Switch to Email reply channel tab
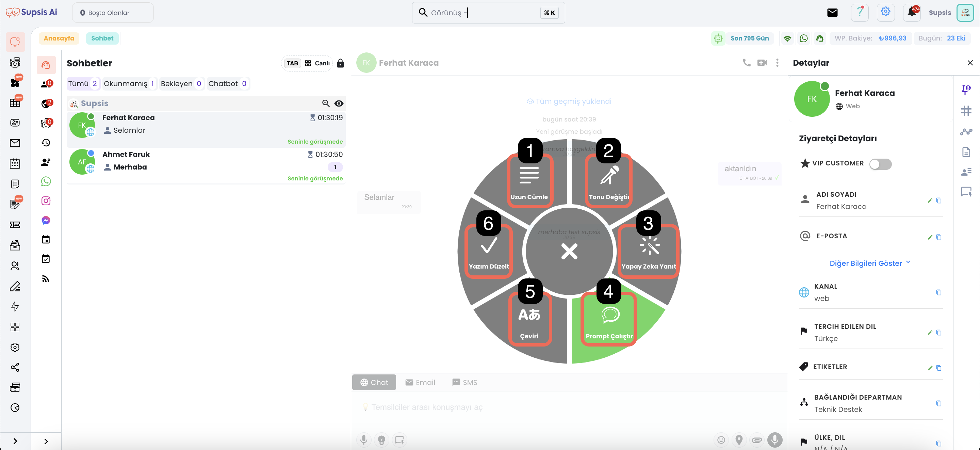980x450 pixels. coord(420,382)
